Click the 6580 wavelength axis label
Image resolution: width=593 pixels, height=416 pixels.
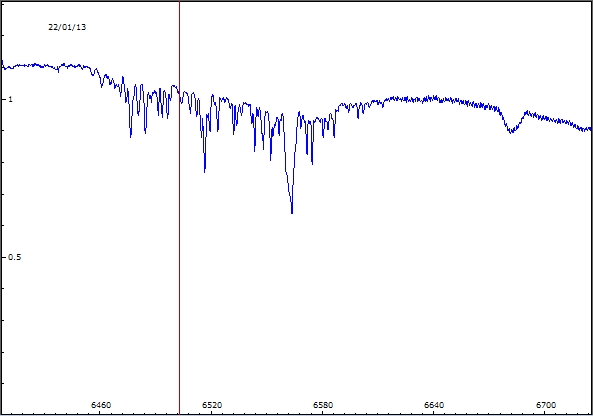(323, 405)
